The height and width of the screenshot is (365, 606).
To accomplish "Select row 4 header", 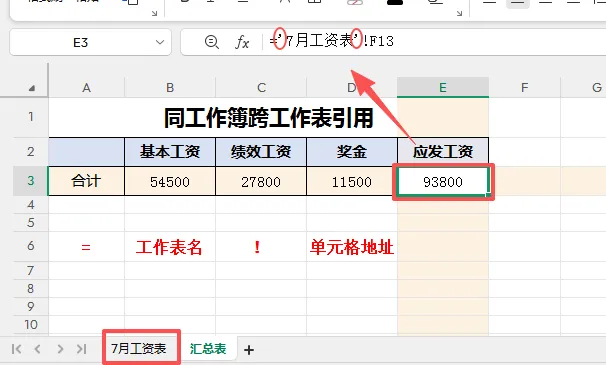I will (x=31, y=204).
